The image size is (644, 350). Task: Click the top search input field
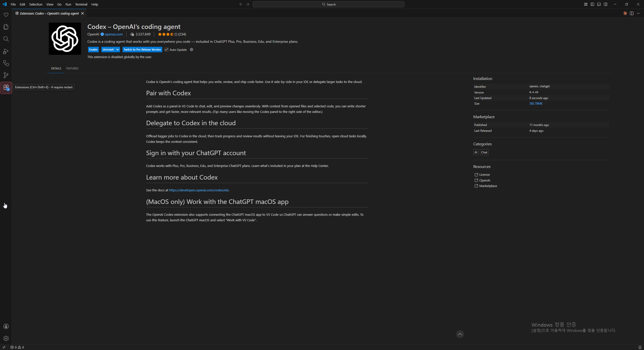[328, 4]
